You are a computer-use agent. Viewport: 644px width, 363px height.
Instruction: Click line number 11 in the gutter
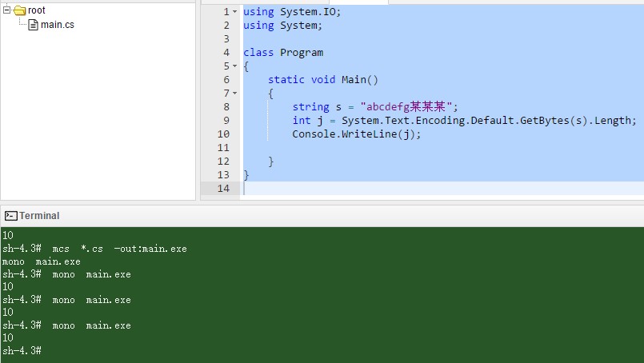[223, 148]
